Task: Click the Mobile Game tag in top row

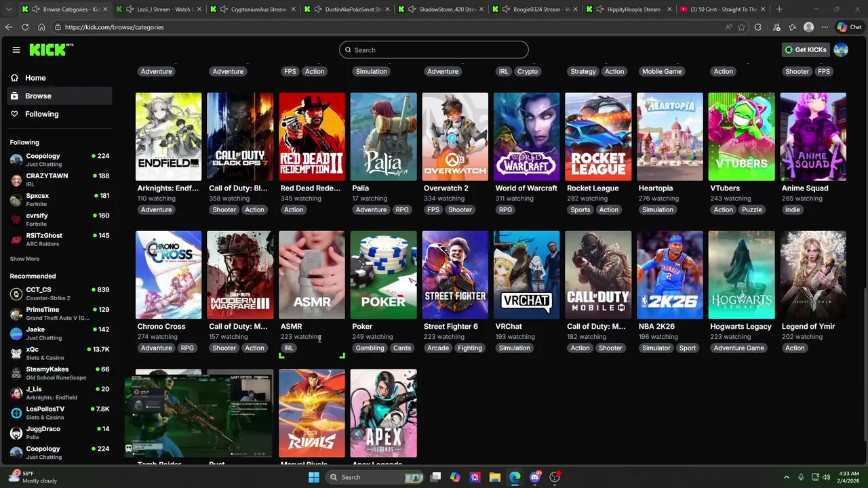Action: (662, 71)
